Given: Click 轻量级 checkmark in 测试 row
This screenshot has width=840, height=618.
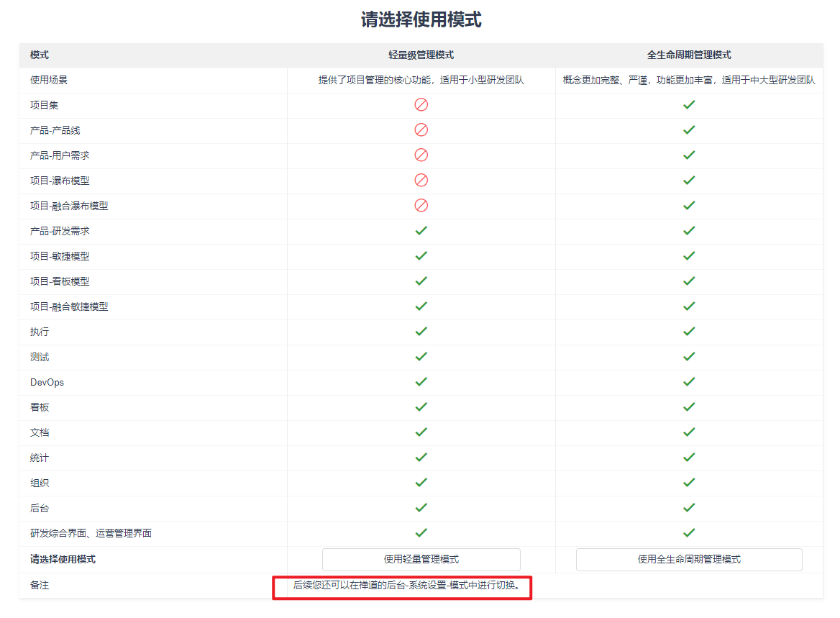Looking at the screenshot, I should [421, 356].
